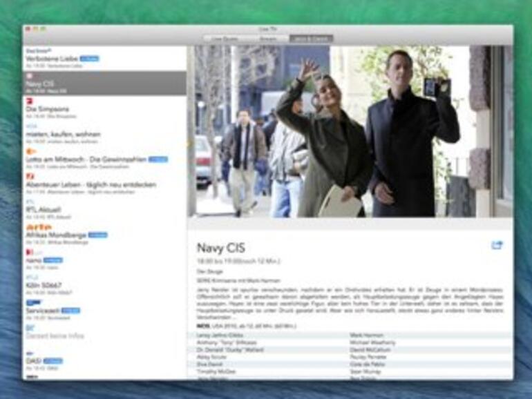This screenshot has height=399, width=532.
Task: Click the blue badge next to Lotto am Mittwoch
Action: pyautogui.click(x=158, y=159)
